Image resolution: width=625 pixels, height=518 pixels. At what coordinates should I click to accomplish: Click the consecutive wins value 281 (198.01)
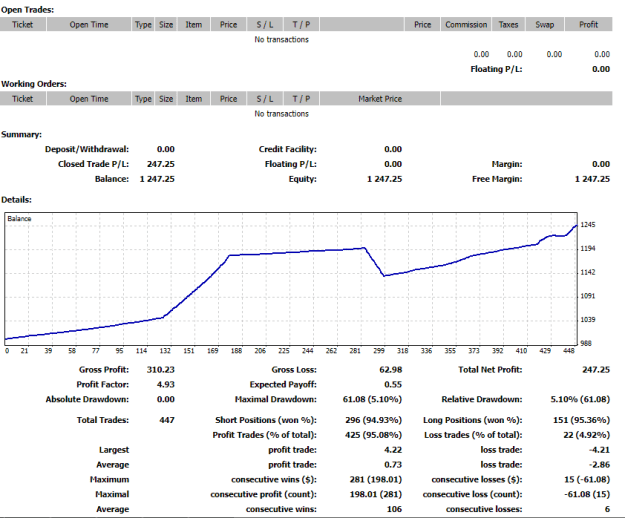[x=376, y=479]
